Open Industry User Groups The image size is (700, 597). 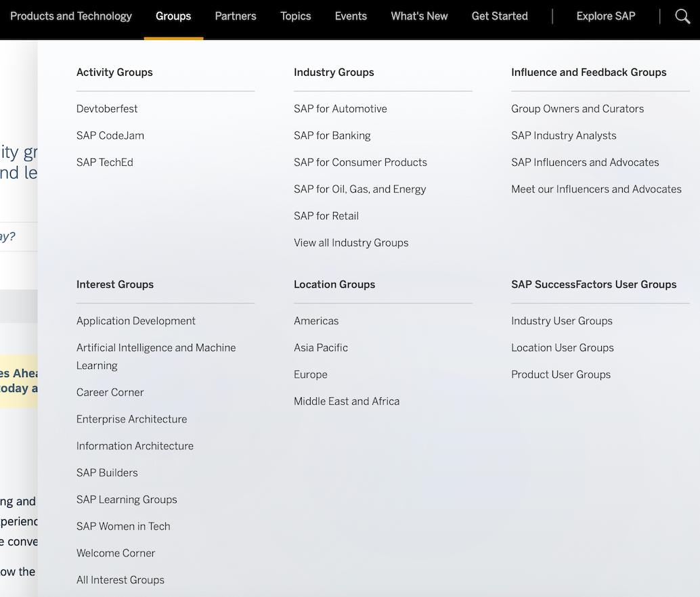(x=562, y=322)
